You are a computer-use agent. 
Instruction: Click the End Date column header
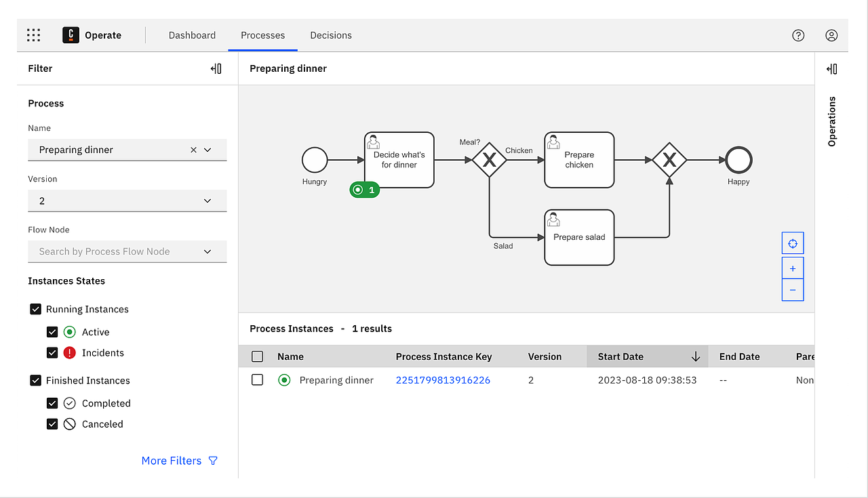[x=740, y=356]
